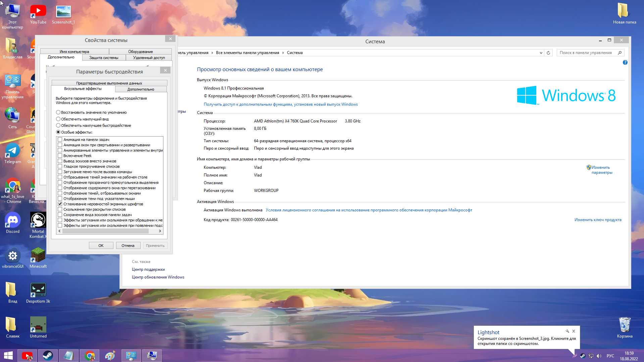Image resolution: width=644 pixels, height=362 pixels.
Task: Enable 'Анимация на панели задач' checkbox
Action: (60, 140)
